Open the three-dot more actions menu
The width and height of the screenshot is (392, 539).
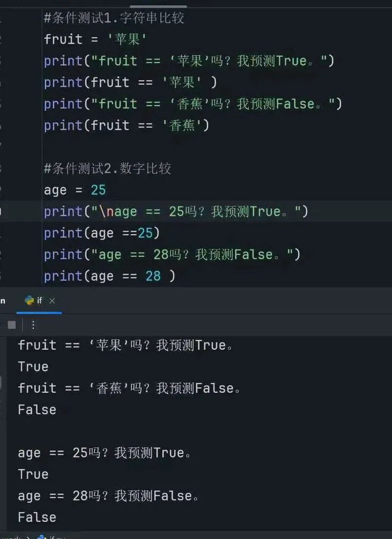[33, 325]
